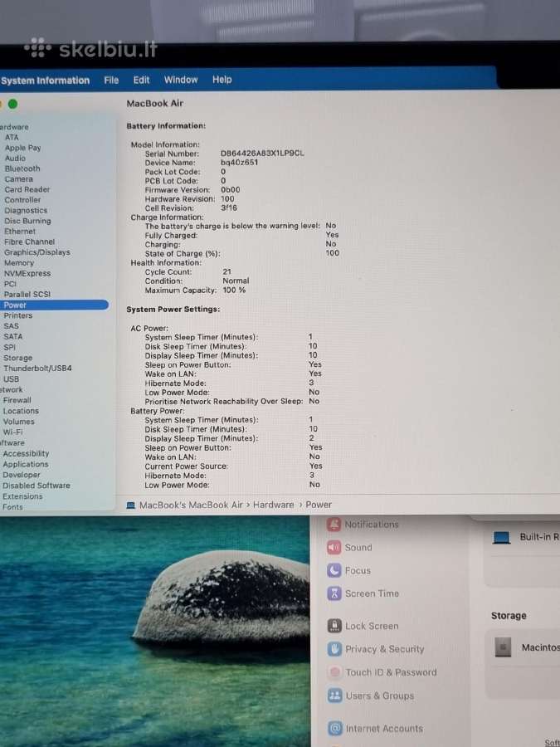Select Fonts under Software
Viewport: 560px width, 747px height.
12,507
